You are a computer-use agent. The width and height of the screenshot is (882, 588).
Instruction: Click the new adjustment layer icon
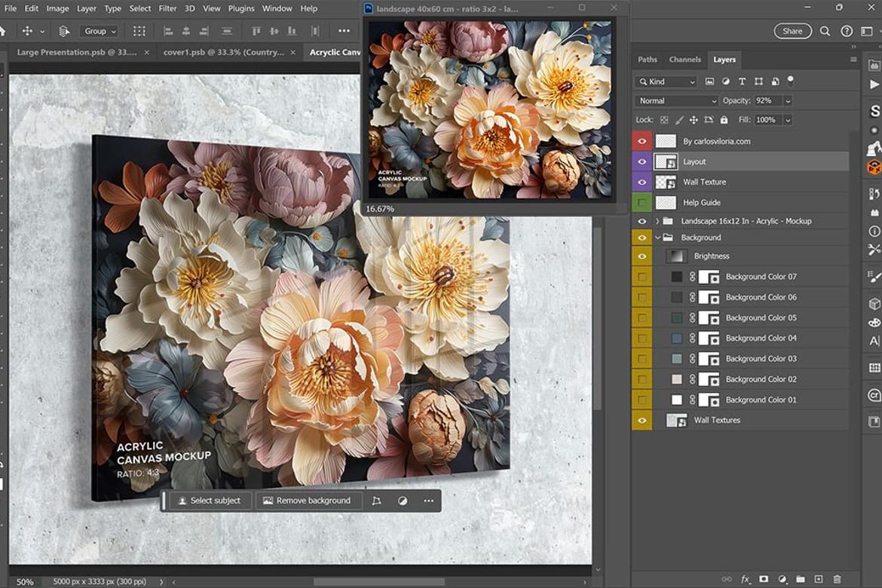tap(782, 579)
